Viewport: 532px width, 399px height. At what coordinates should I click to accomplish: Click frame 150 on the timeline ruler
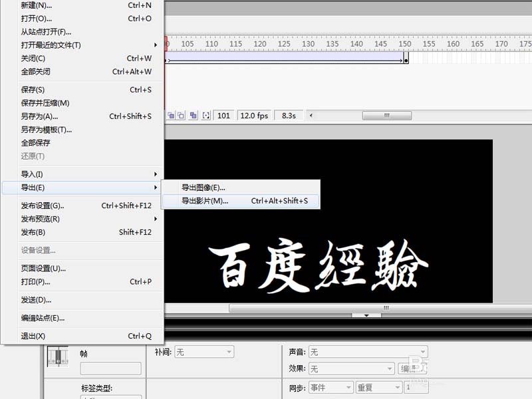[405, 44]
